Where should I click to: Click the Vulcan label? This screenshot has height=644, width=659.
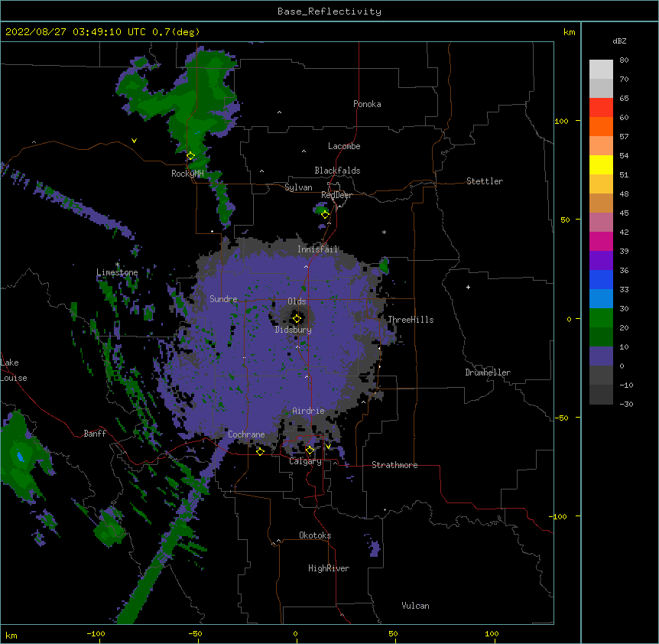415,606
